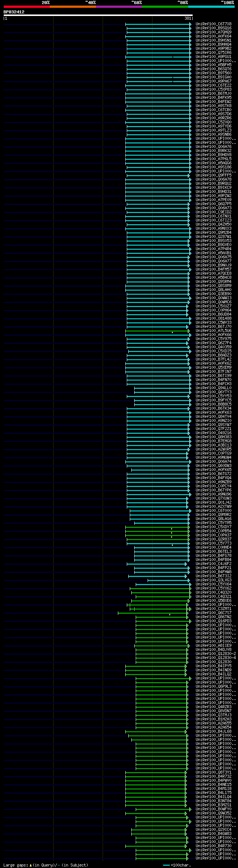Image resolution: width=238 pixels, height=868 pixels.
Task: Select label UniRef100_B4FM57
Action: click(213, 269)
